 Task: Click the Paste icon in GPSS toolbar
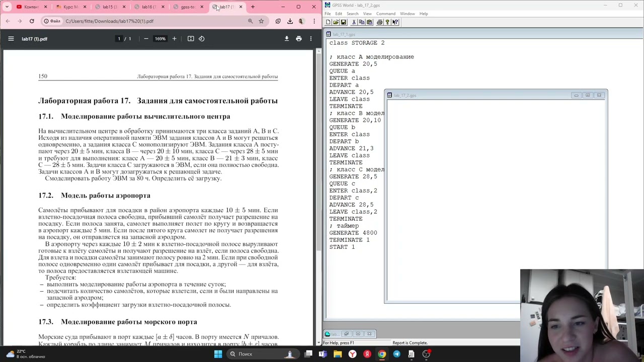(369, 22)
